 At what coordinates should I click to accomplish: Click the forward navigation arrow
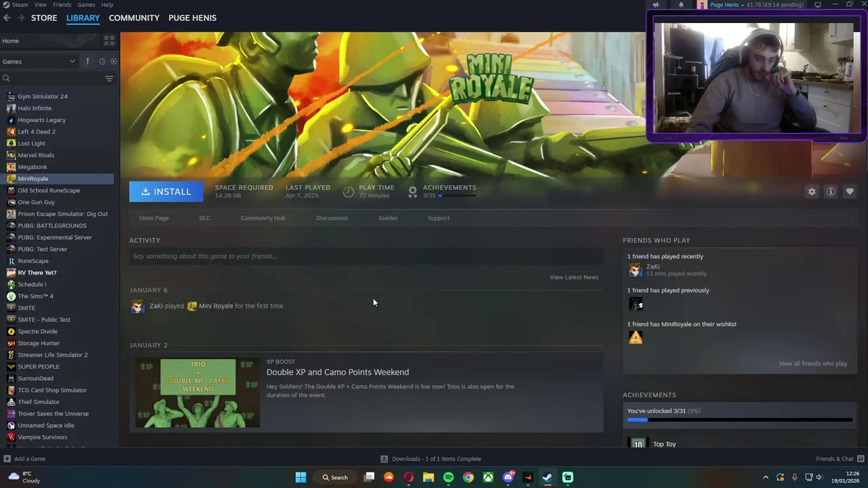click(21, 18)
